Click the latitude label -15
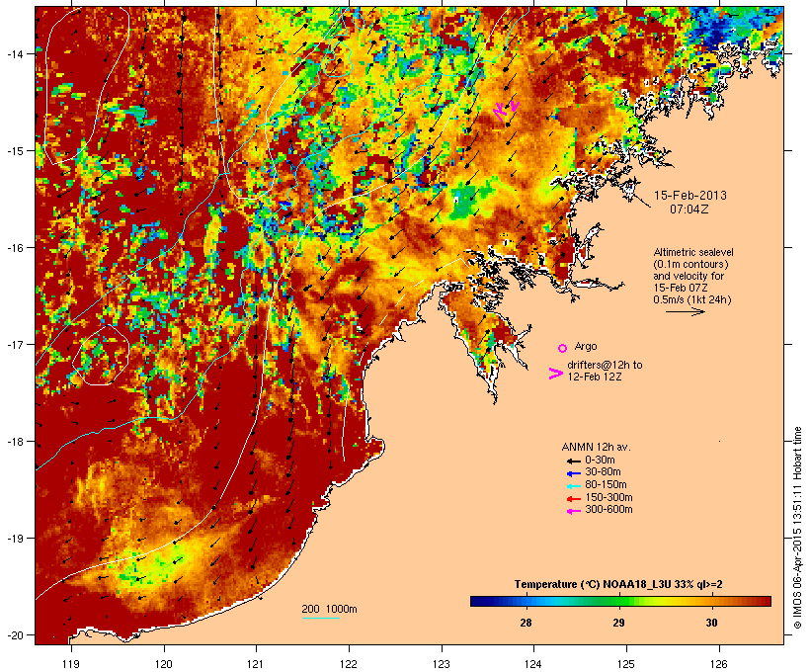Image resolution: width=810 pixels, height=672 pixels. 14,151
